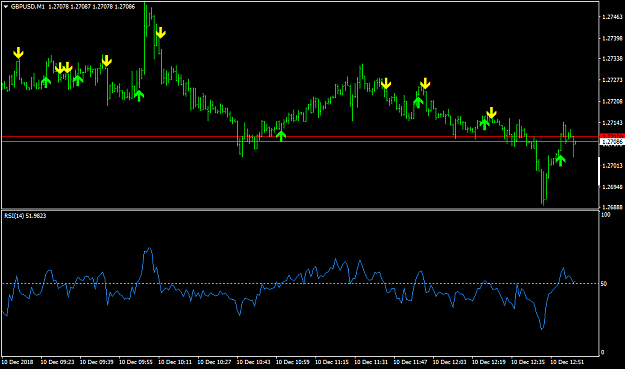Click the 10 Dec 11:47 time label

click(411, 362)
